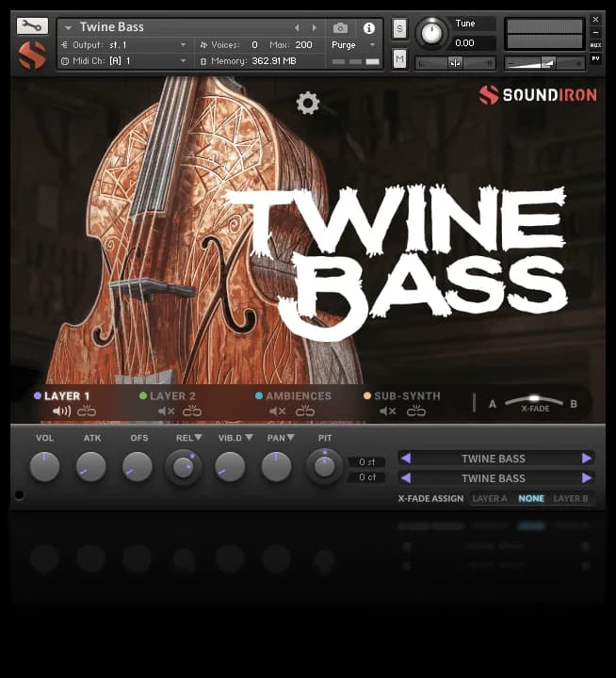
Task: Toggle Layer 1 link chain icon
Action: (x=87, y=411)
